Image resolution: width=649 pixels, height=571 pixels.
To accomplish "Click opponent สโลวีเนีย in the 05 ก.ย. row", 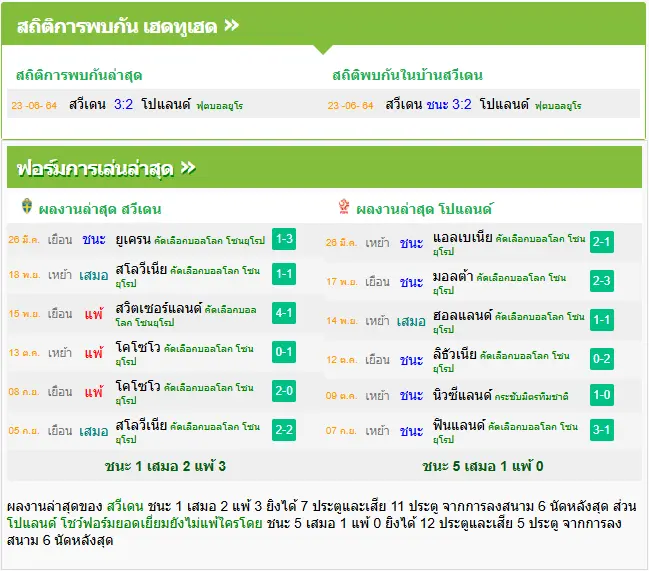I will 141,425.
